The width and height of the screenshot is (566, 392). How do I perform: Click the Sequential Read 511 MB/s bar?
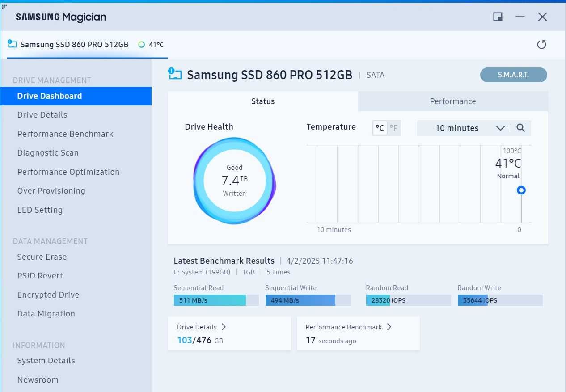[x=216, y=300]
